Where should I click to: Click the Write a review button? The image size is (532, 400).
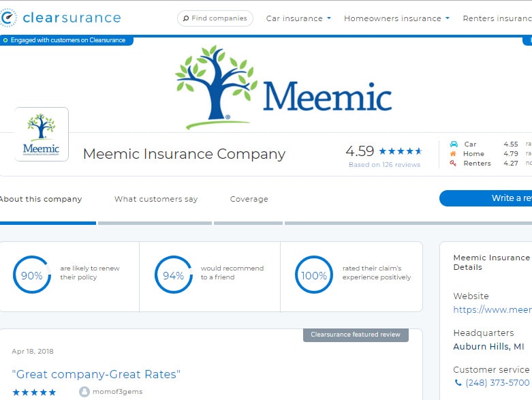486,198
